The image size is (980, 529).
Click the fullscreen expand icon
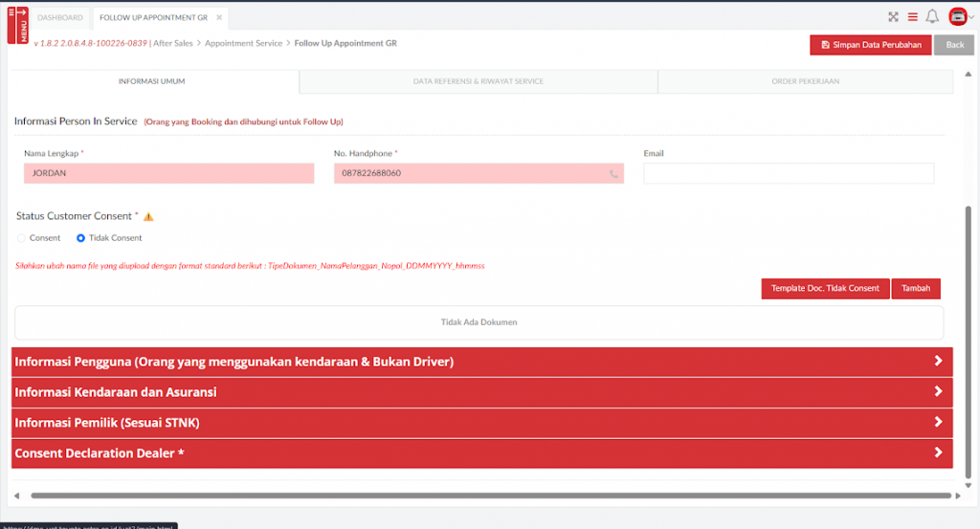point(893,17)
